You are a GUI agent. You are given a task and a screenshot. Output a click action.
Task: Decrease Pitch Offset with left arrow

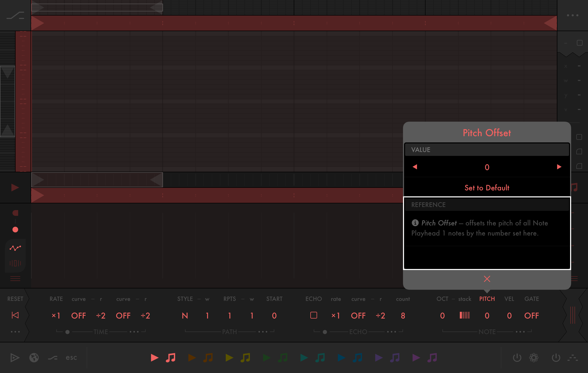[415, 167]
